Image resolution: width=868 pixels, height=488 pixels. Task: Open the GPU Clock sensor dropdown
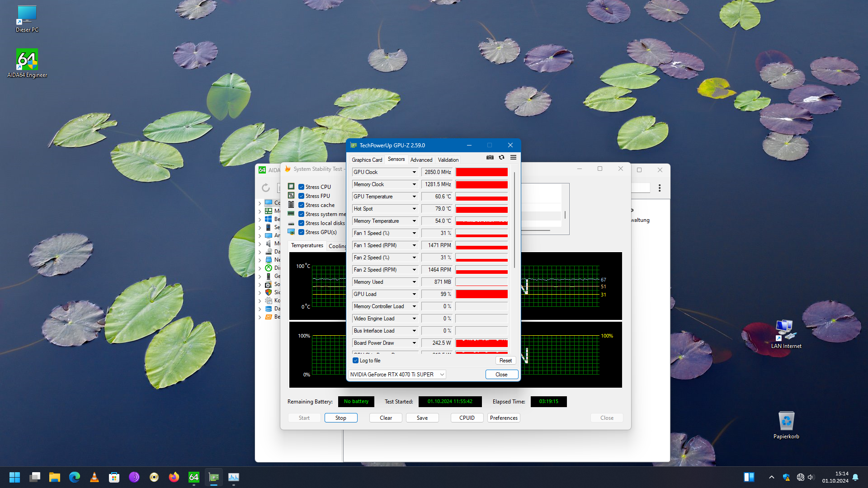tap(414, 172)
